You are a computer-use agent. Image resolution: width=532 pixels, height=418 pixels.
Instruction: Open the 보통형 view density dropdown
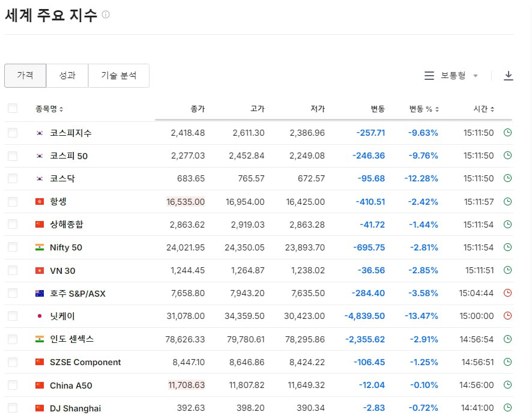pyautogui.click(x=452, y=76)
